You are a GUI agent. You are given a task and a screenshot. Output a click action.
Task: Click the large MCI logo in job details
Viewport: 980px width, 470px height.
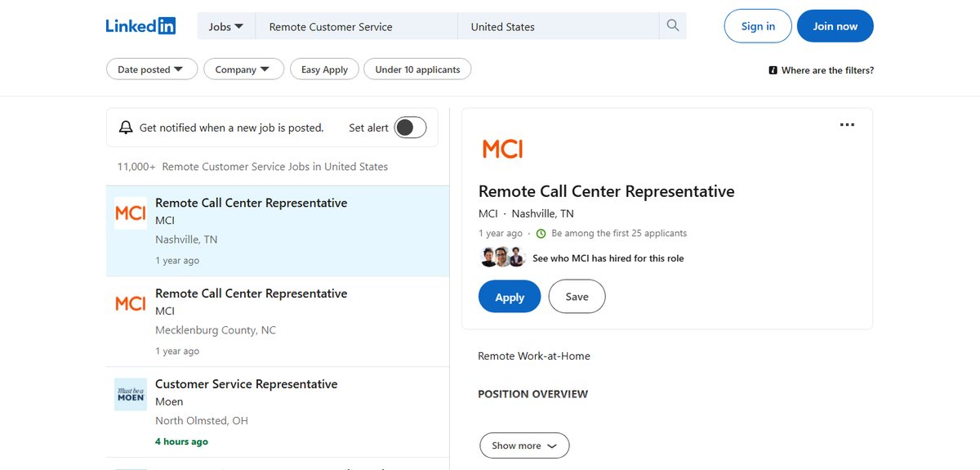(x=502, y=149)
